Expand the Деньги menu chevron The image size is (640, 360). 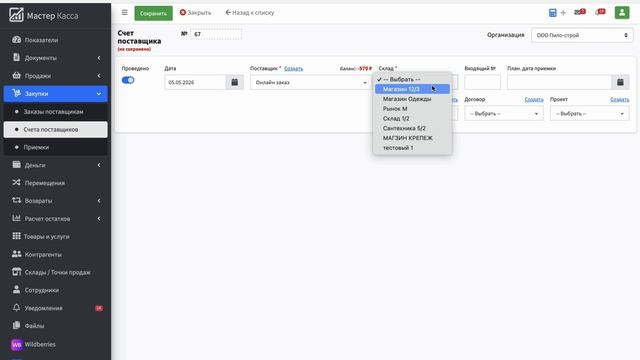coord(99,165)
